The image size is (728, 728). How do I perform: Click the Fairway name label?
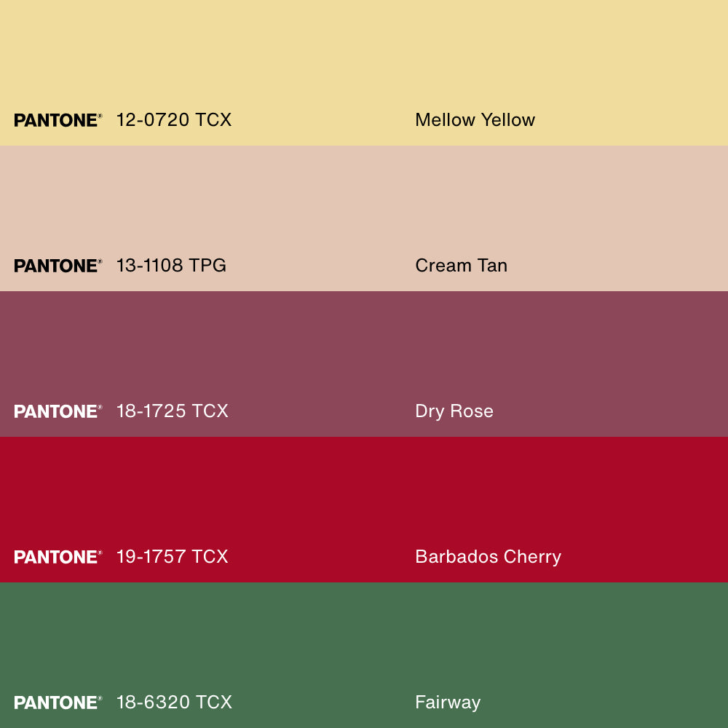(448, 703)
